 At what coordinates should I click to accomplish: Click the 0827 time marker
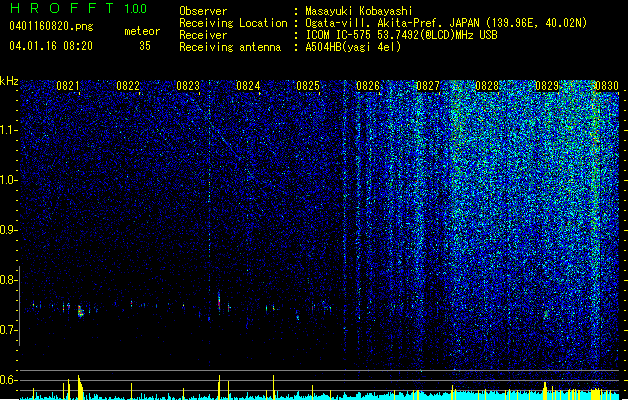tap(428, 86)
